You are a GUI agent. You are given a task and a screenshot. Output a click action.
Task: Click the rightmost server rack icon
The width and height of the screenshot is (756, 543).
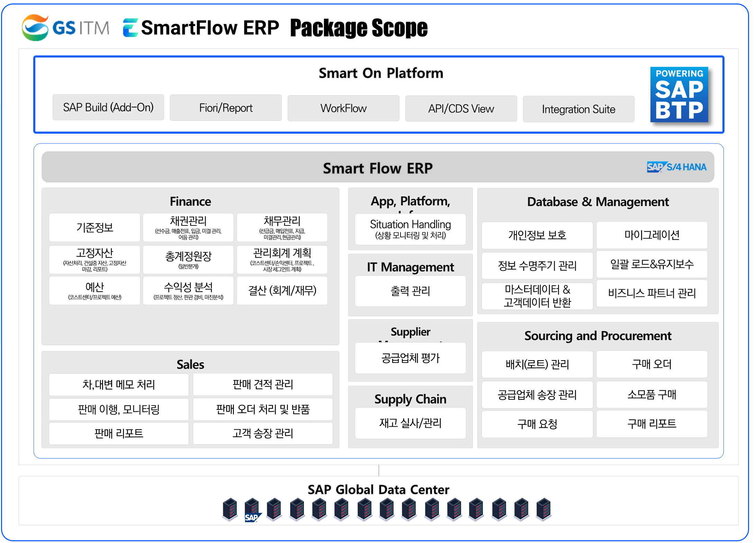pos(544,510)
